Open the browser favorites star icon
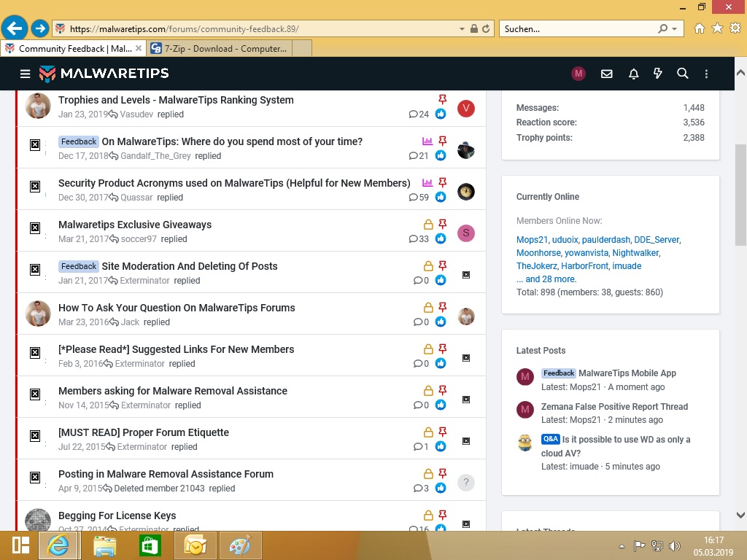Image resolution: width=747 pixels, height=560 pixels. tap(717, 28)
